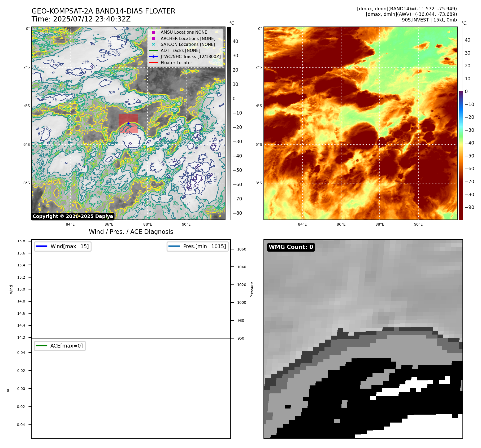Screen dimensions: 481x448
Task: Click the 'ACE[max=0]' legend
Action: coord(60,346)
